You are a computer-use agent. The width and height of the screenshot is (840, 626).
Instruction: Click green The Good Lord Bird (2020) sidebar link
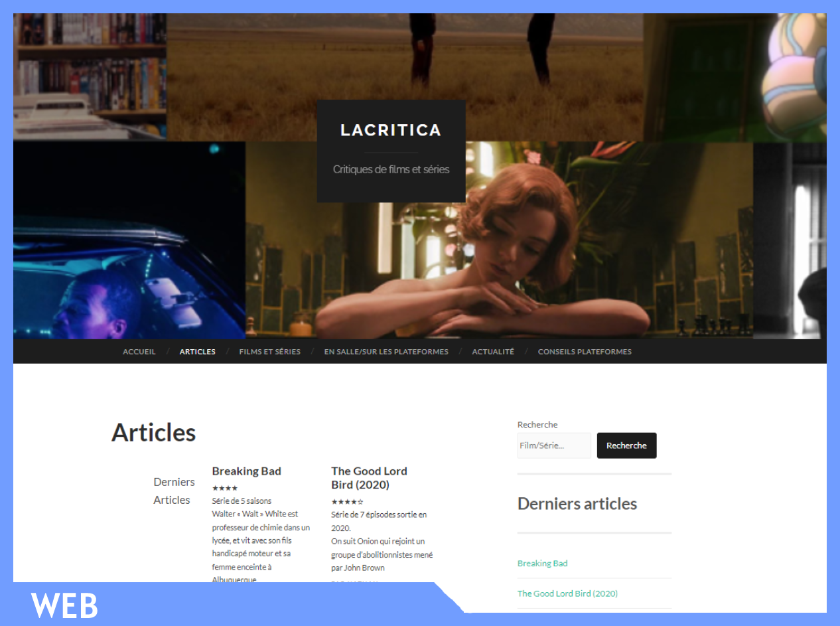click(567, 593)
